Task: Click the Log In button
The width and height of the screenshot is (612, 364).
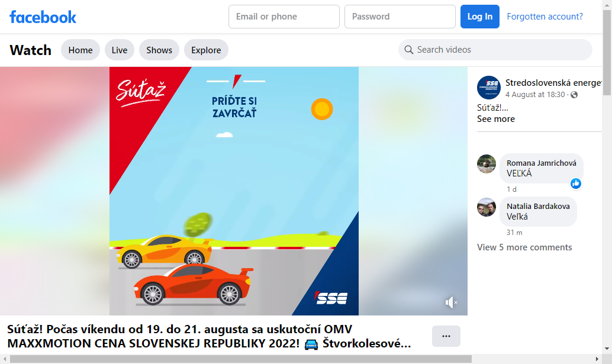Action: 479,17
